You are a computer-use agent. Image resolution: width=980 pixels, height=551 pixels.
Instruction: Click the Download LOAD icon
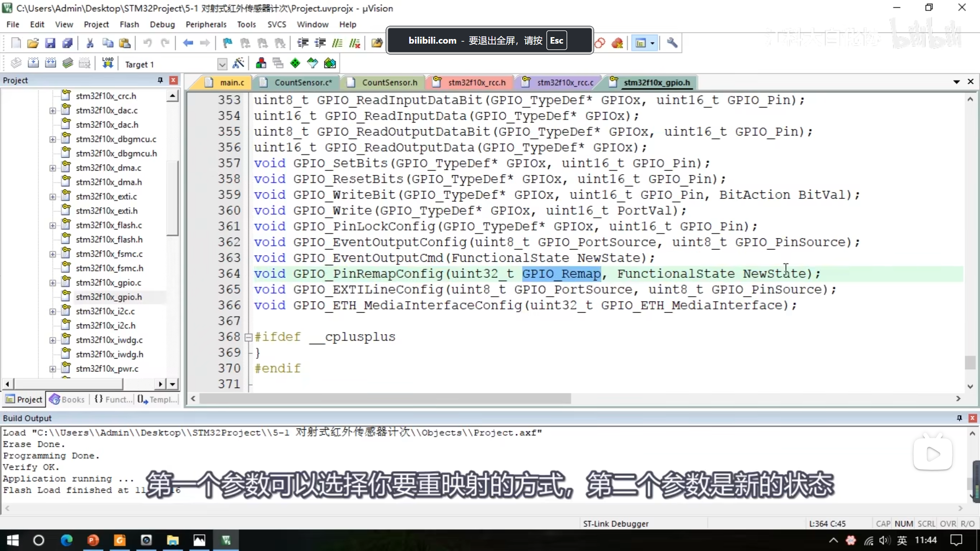click(108, 63)
